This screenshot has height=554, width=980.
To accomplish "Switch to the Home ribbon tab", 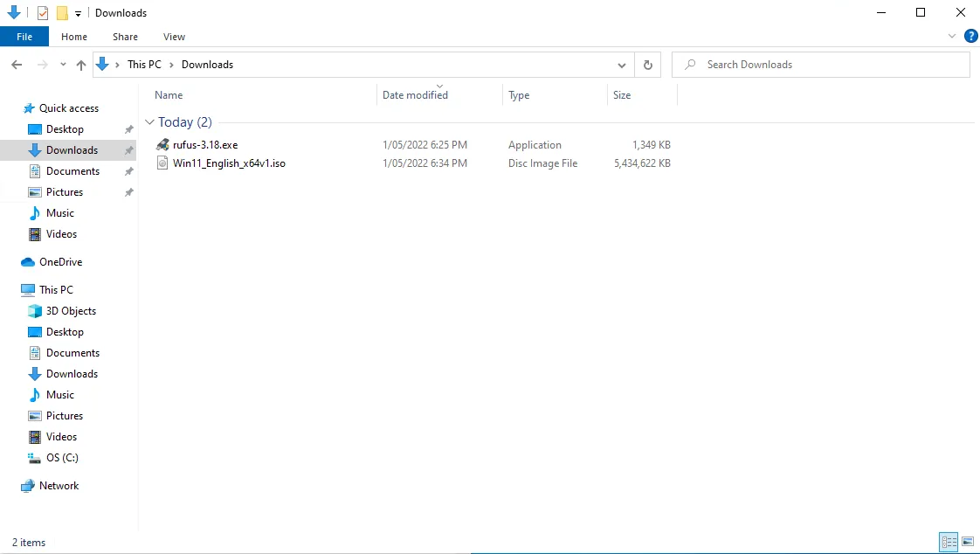I will click(74, 37).
